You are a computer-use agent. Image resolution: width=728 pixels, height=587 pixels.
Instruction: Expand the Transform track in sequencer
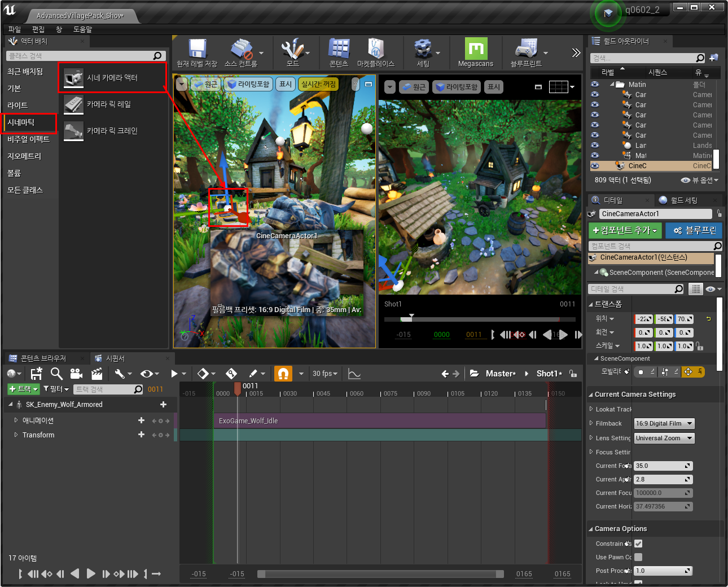pyautogui.click(x=16, y=435)
